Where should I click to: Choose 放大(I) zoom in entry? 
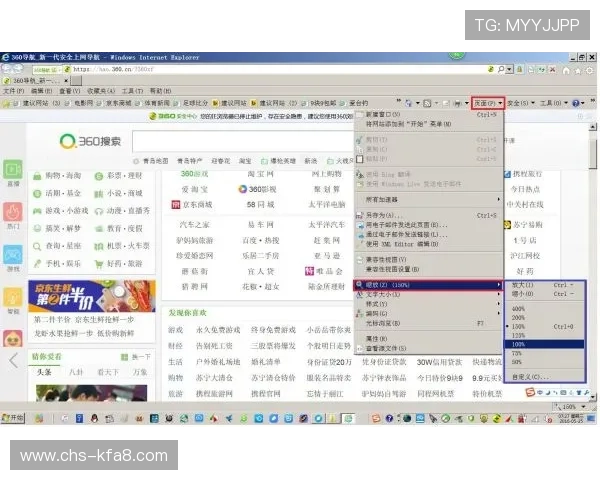tap(545, 285)
